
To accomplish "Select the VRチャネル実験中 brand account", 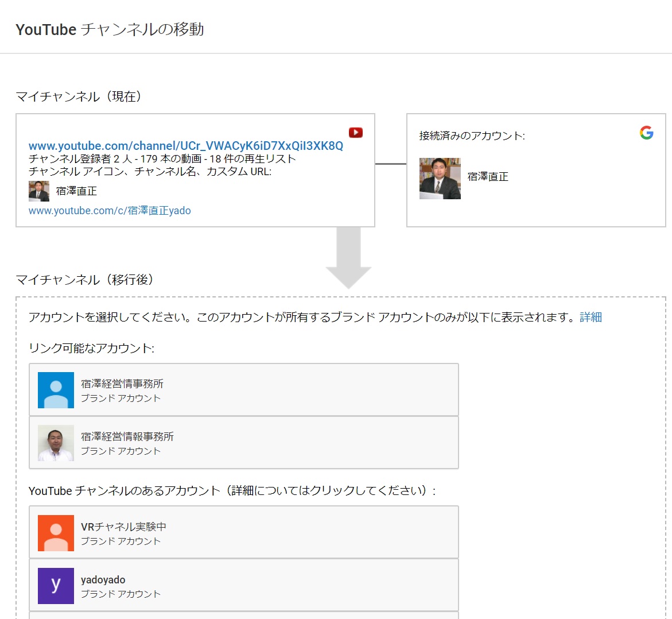I will [x=244, y=532].
